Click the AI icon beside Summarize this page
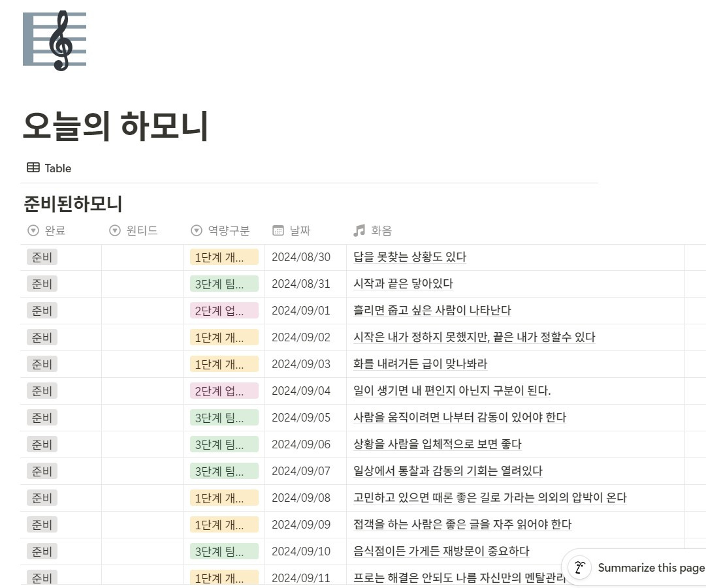This screenshot has height=588, width=706. click(x=579, y=567)
